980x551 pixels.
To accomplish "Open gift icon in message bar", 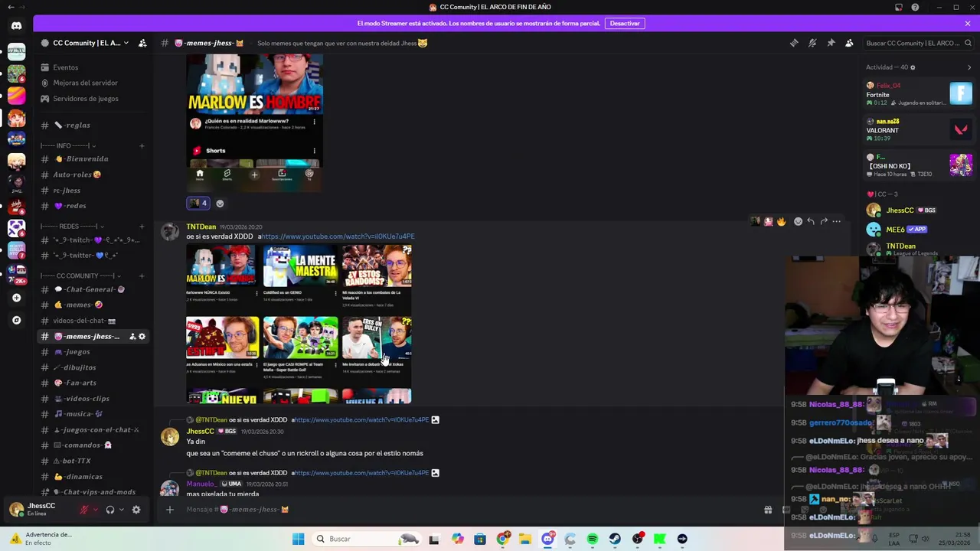I will (768, 510).
